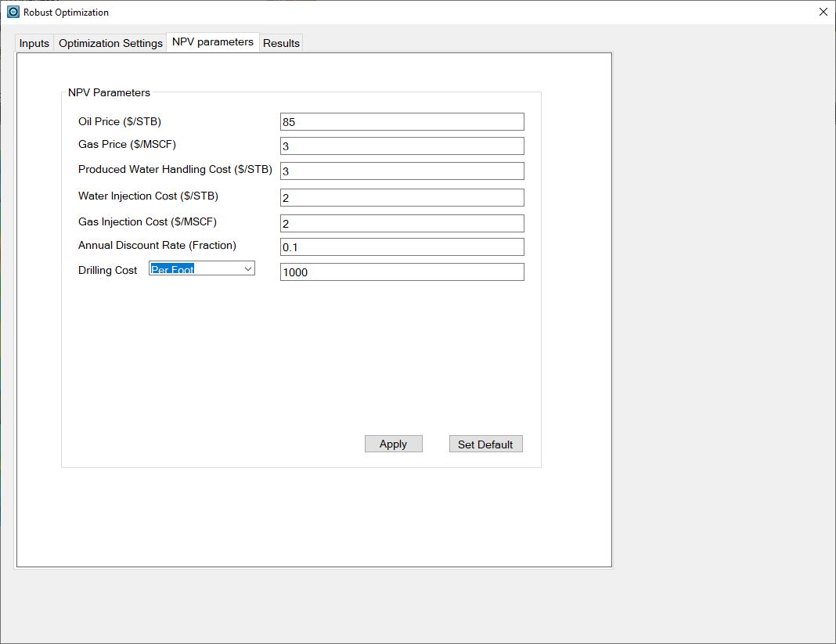The image size is (836, 644).
Task: Focus the Oil Price input field
Action: click(x=402, y=122)
